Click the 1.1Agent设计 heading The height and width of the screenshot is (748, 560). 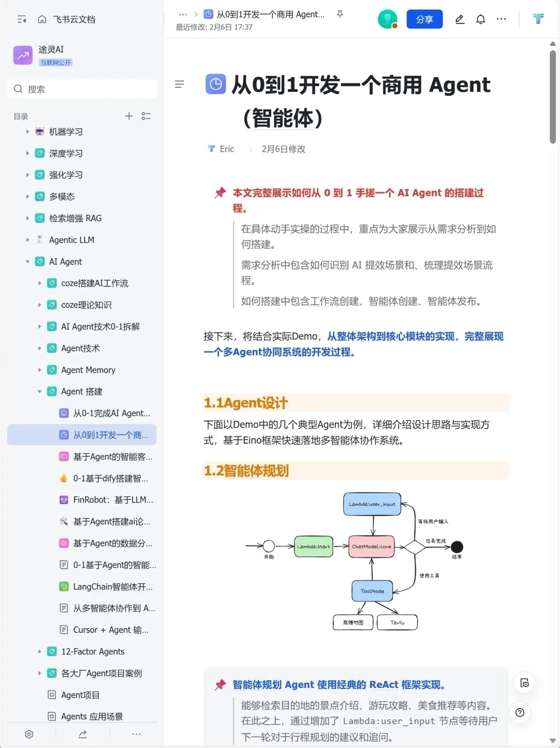click(246, 403)
